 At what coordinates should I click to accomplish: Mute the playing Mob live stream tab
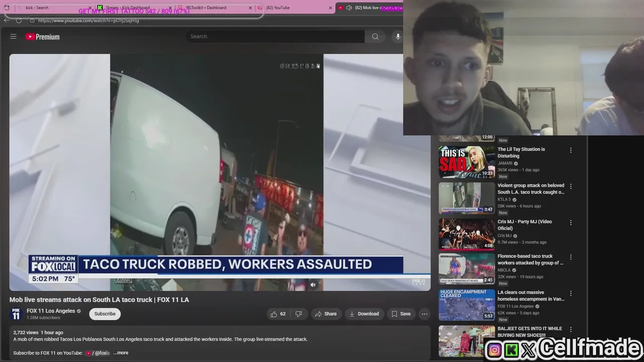coord(349,8)
